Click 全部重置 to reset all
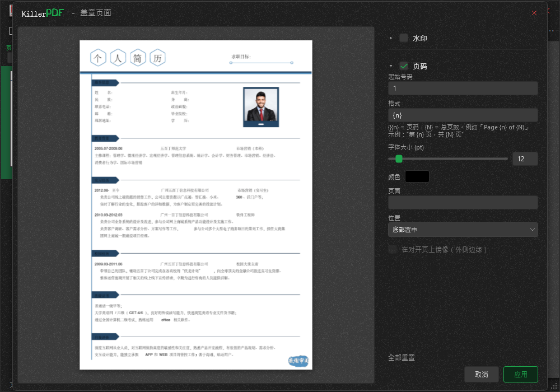Image resolution: width=560 pixels, height=392 pixels. point(402,357)
